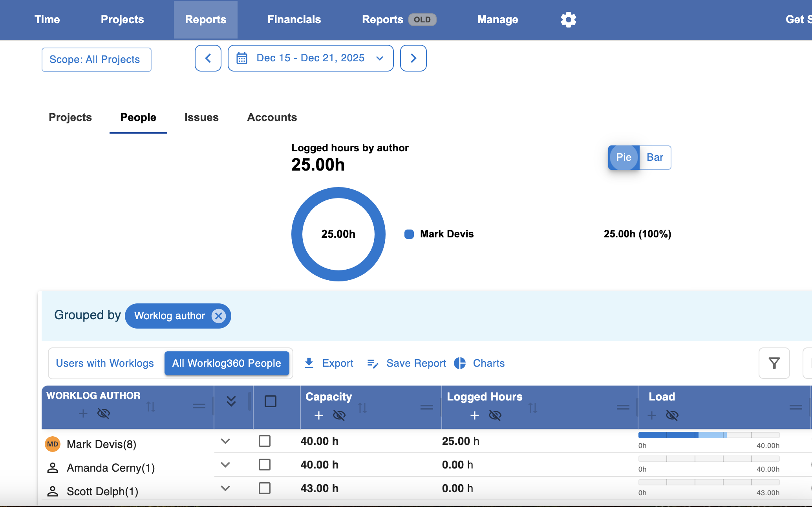Open the filter funnel icon

pos(774,363)
